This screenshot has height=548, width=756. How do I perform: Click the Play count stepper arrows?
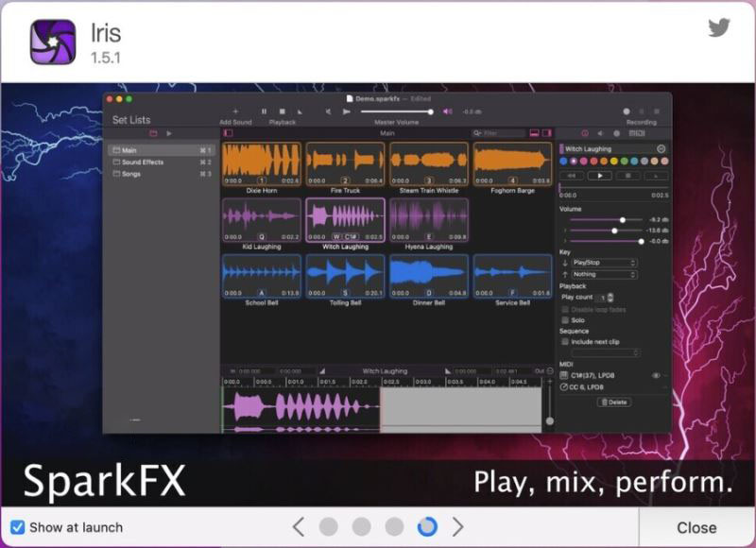click(x=610, y=298)
